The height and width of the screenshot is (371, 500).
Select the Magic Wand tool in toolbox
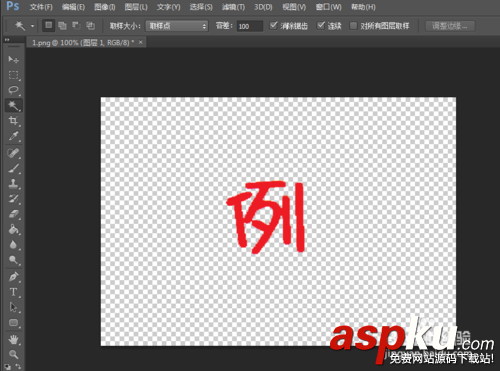pyautogui.click(x=13, y=106)
